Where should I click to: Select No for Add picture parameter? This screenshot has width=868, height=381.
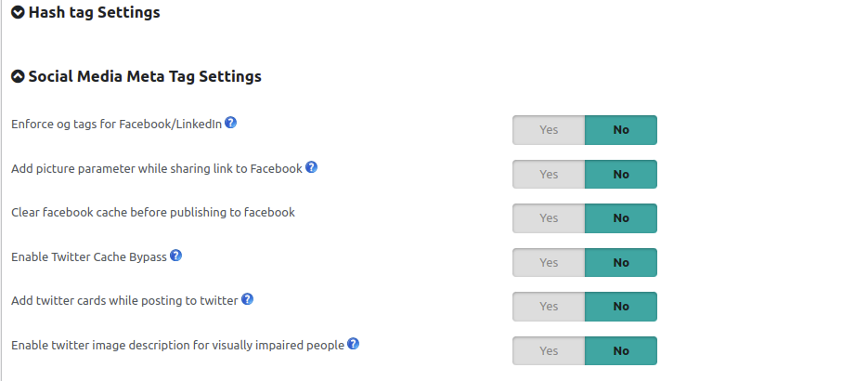(x=621, y=174)
